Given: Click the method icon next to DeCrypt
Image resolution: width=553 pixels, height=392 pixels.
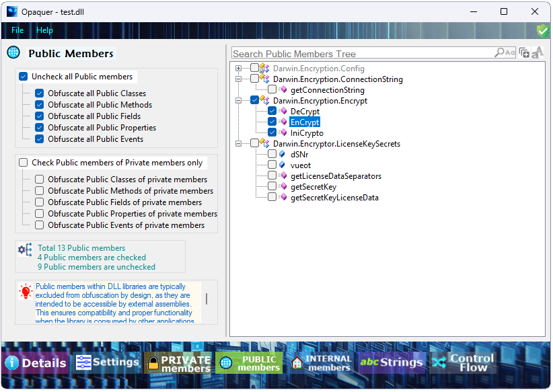Looking at the screenshot, I should click(283, 111).
